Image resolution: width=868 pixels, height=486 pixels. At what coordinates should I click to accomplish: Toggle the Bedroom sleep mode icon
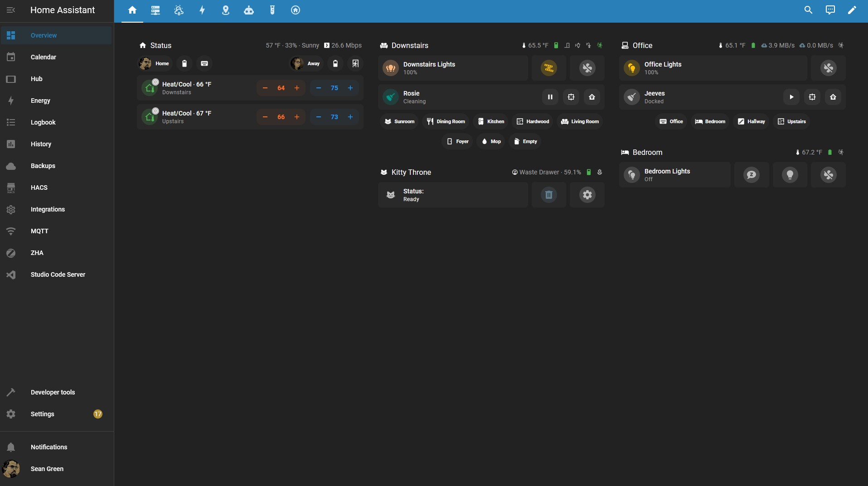point(752,175)
